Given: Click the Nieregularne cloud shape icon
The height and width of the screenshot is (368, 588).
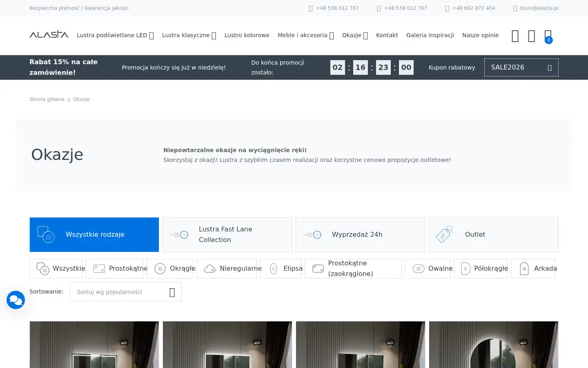Looking at the screenshot, I should pos(210,269).
